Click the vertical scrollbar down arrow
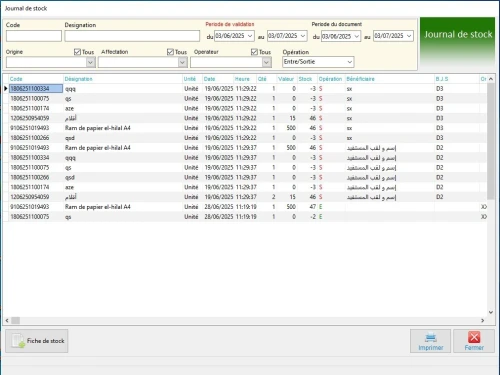500x375 pixels. click(491, 312)
